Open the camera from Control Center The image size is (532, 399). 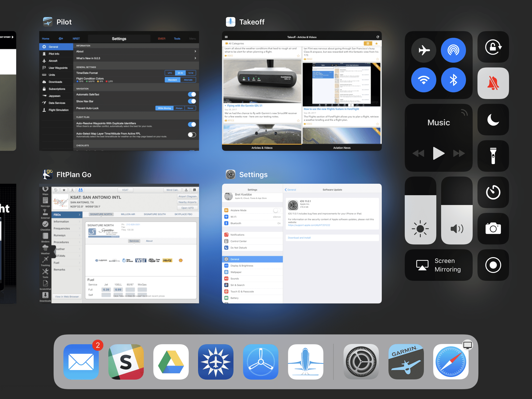(x=493, y=228)
